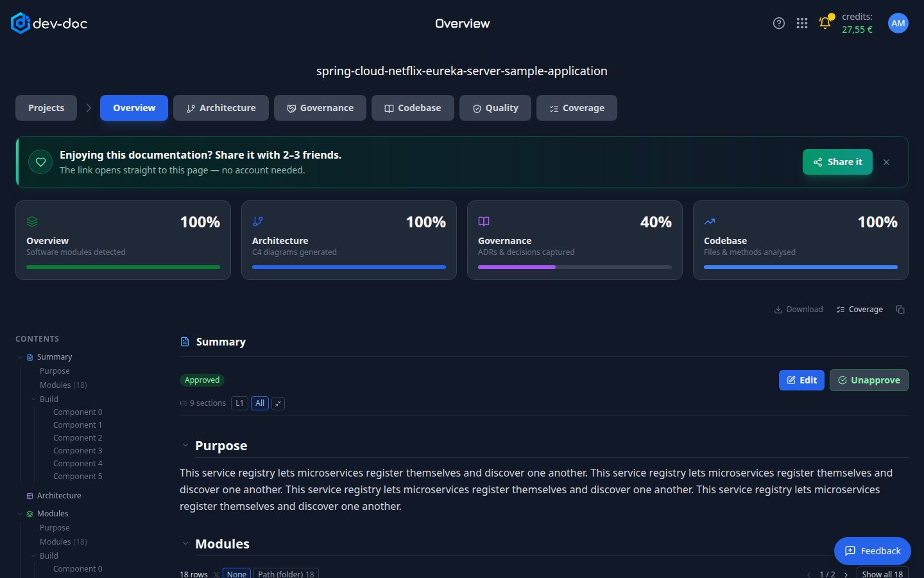Viewport: 924px width, 578px height.
Task: Click the Architecture layout icon in contents tree
Action: point(30,496)
